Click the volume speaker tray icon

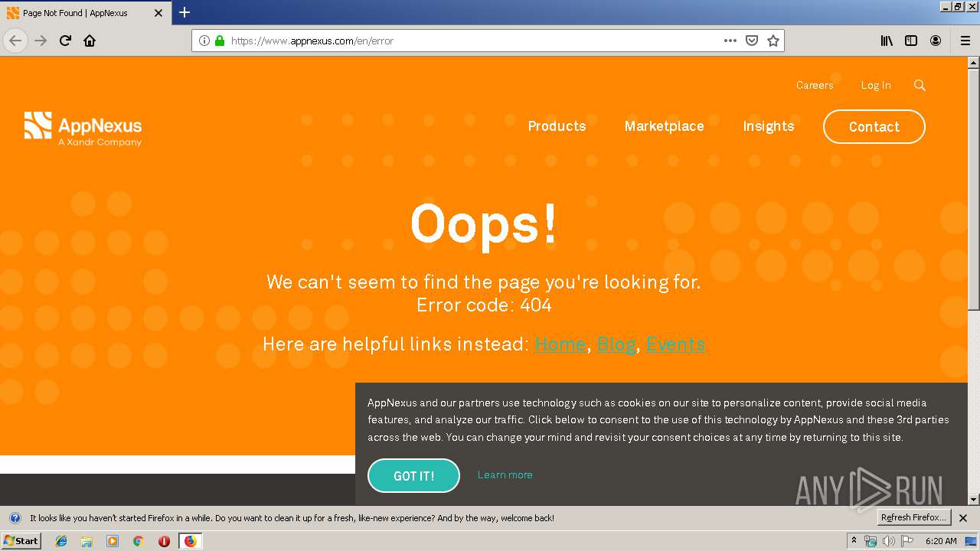pos(888,541)
